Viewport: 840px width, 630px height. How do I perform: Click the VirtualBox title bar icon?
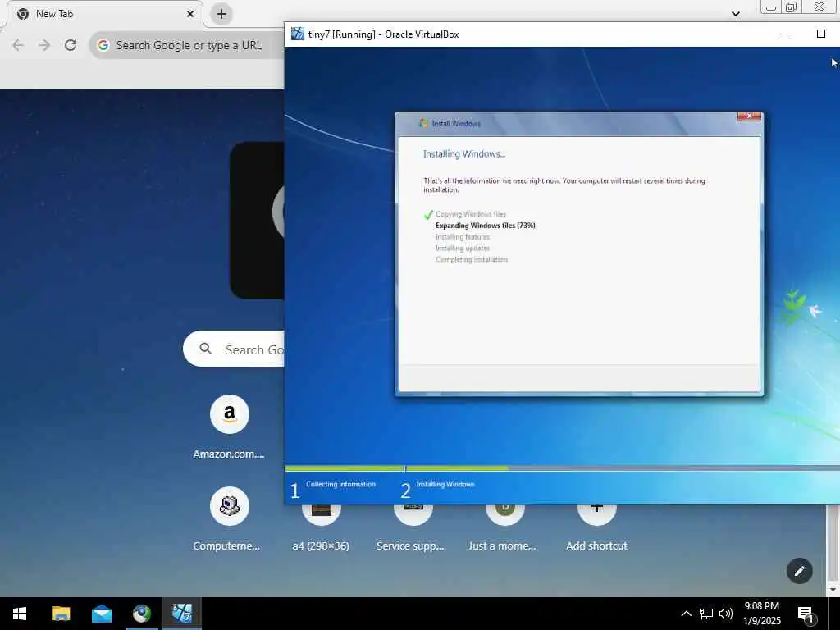click(297, 34)
